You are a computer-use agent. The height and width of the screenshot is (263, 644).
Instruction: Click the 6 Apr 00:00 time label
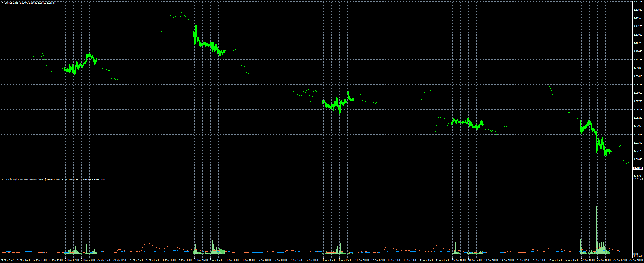(281, 260)
